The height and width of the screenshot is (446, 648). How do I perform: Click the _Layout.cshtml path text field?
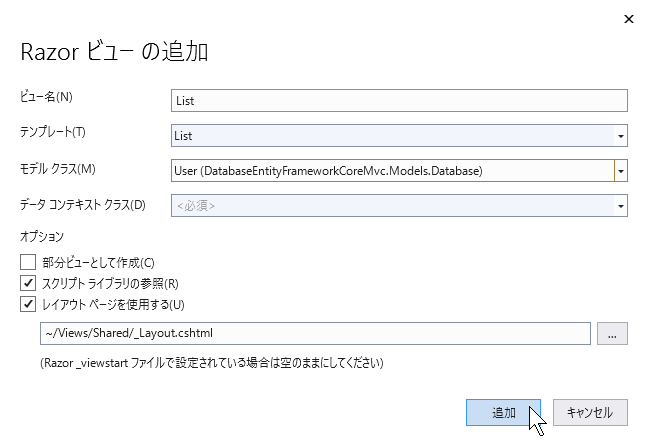[315, 334]
